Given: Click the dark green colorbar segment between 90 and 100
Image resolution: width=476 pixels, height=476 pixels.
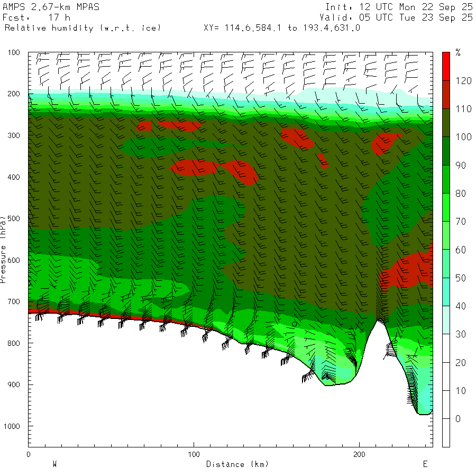Looking at the screenshot, I should coord(446,151).
